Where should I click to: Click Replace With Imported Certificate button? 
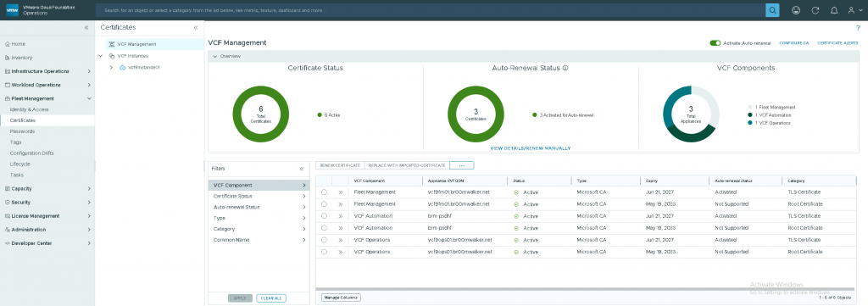click(x=407, y=165)
